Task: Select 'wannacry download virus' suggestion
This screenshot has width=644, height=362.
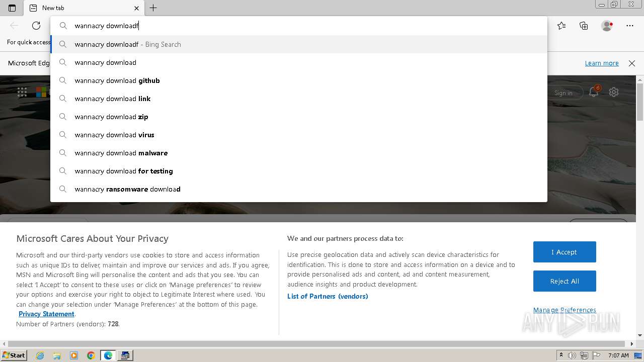Action: (x=299, y=135)
